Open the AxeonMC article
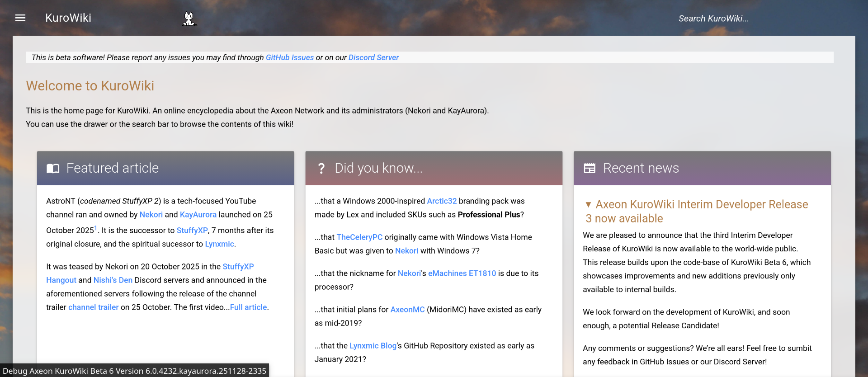Viewport: 868px width, 377px height. (407, 310)
